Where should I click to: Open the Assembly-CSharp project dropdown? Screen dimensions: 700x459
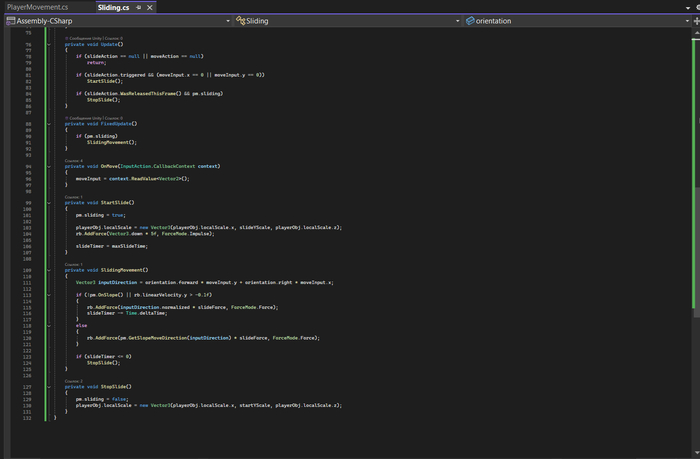point(227,20)
